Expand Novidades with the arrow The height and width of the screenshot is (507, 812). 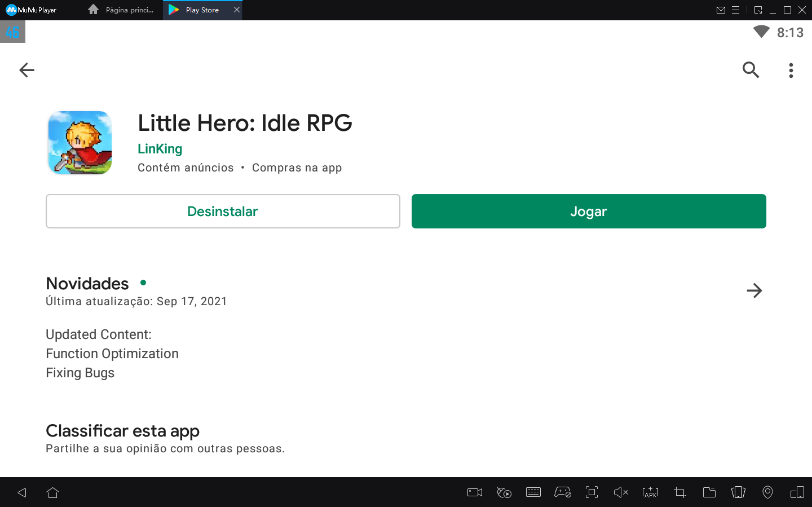754,290
